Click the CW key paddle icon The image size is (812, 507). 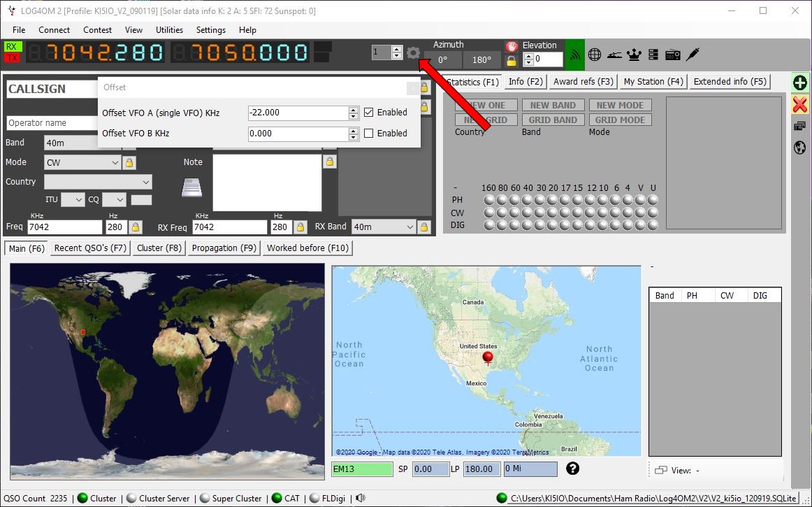click(614, 55)
